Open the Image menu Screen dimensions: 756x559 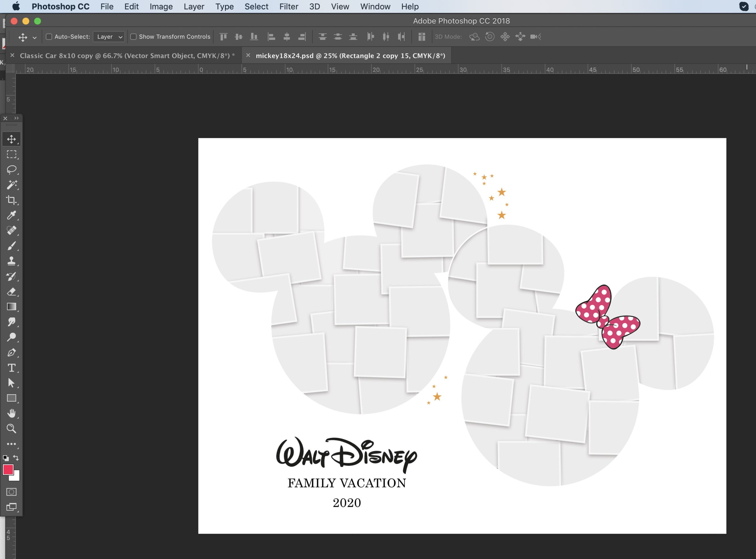pyautogui.click(x=161, y=6)
